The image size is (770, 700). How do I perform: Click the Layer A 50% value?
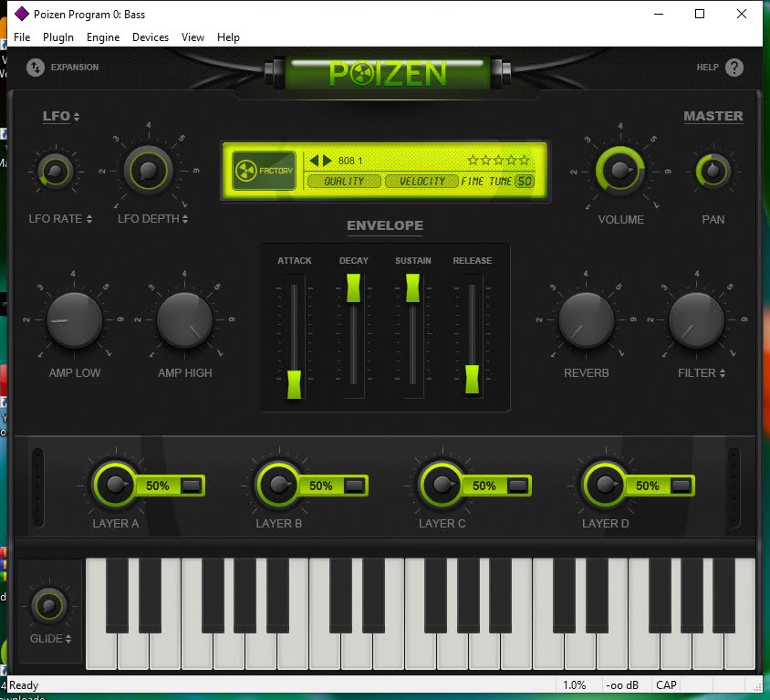pyautogui.click(x=157, y=486)
